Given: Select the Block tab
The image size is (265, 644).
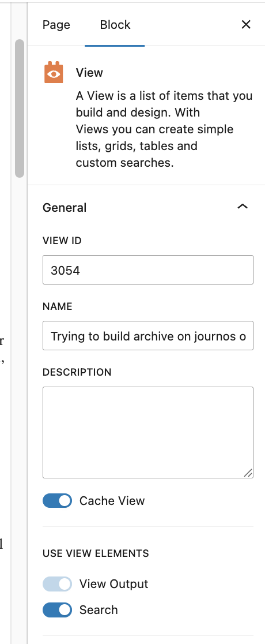Looking at the screenshot, I should 115,25.
